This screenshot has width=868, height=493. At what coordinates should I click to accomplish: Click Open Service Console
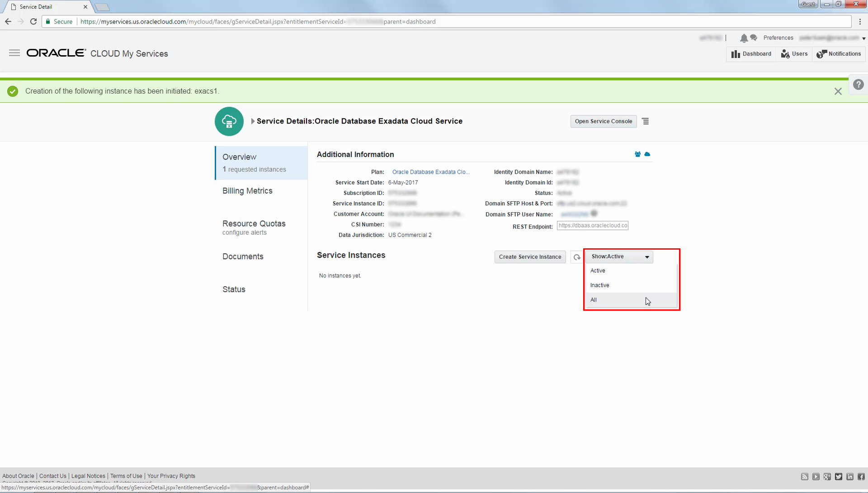(604, 121)
